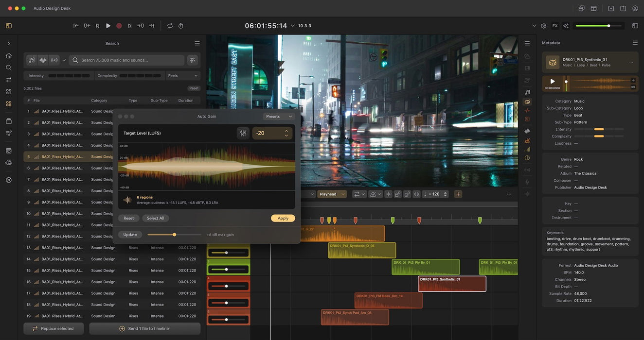Screen dimensions: 644x340
Task: Click the home icon in left sidebar
Action: click(x=9, y=55)
